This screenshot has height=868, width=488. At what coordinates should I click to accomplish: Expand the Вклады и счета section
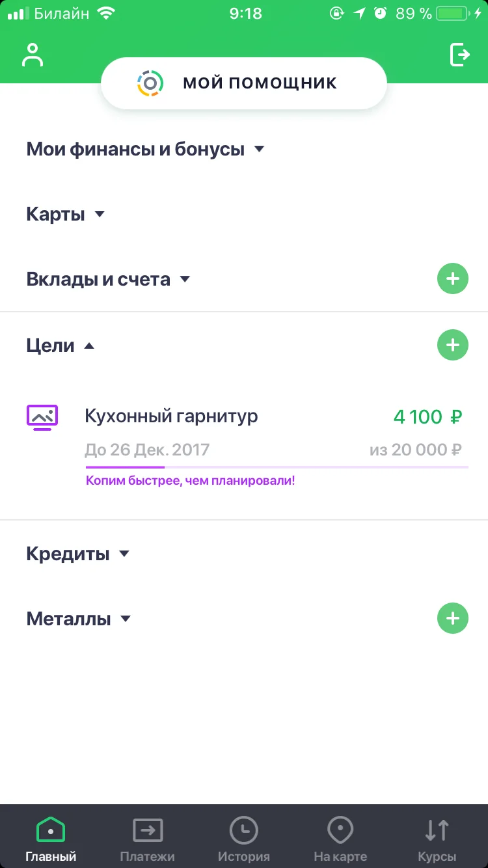click(x=108, y=279)
